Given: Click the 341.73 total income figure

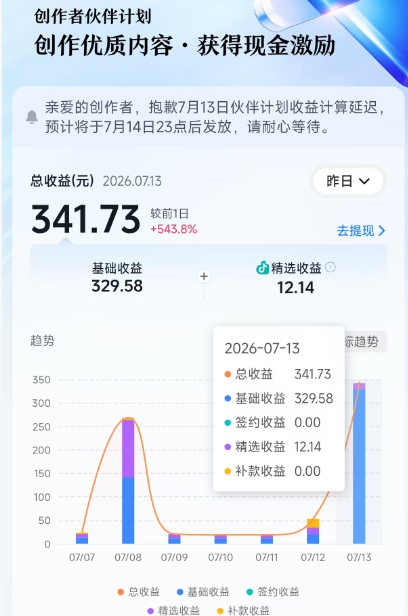Looking at the screenshot, I should tap(86, 219).
